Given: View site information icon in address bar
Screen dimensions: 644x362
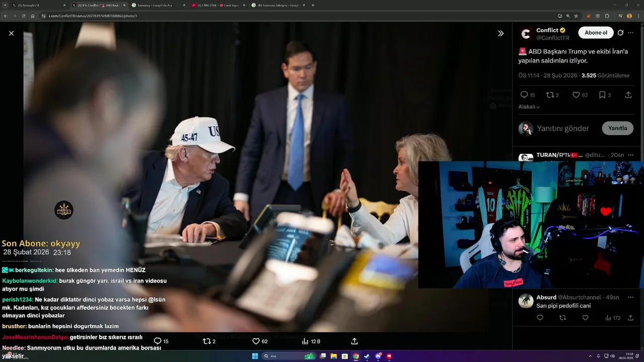Looking at the screenshot, I should (43, 16).
